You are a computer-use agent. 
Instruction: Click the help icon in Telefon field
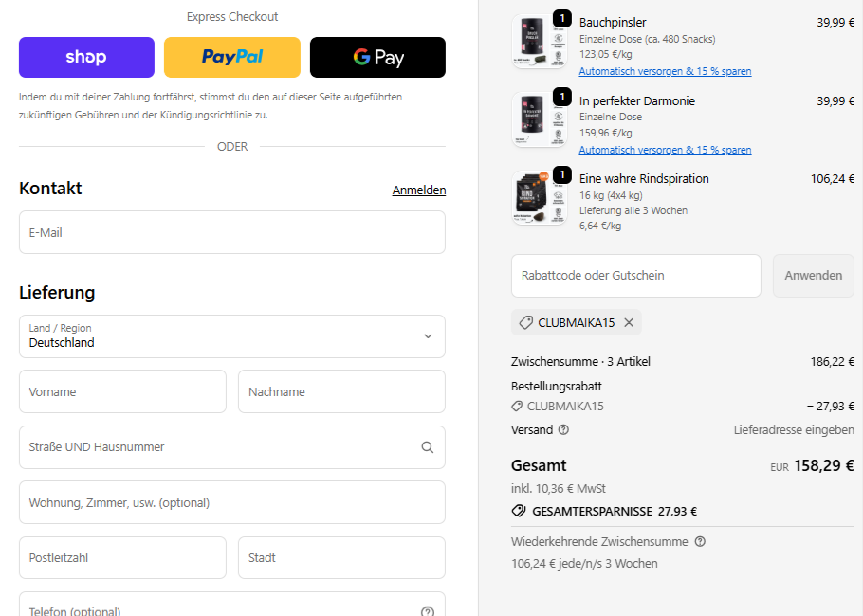(428, 611)
